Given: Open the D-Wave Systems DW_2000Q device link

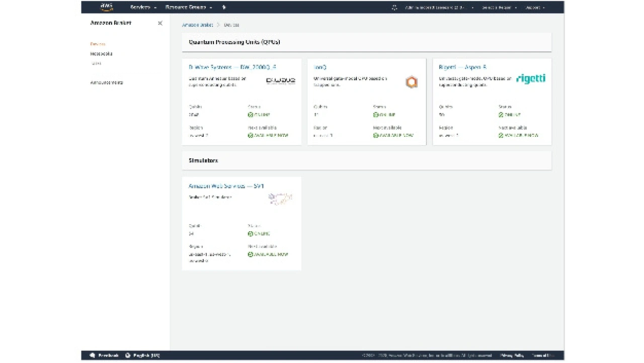Looking at the screenshot, I should point(232,67).
